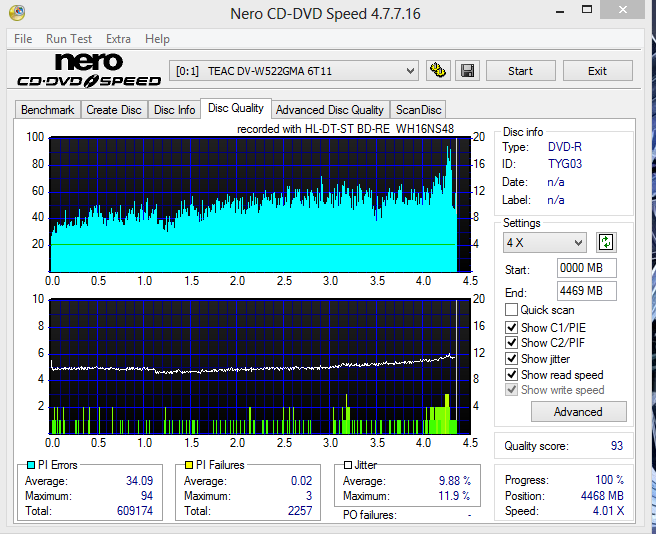Click the Nero app icon in title bar
This screenshot has height=534, width=656.
click(17, 13)
